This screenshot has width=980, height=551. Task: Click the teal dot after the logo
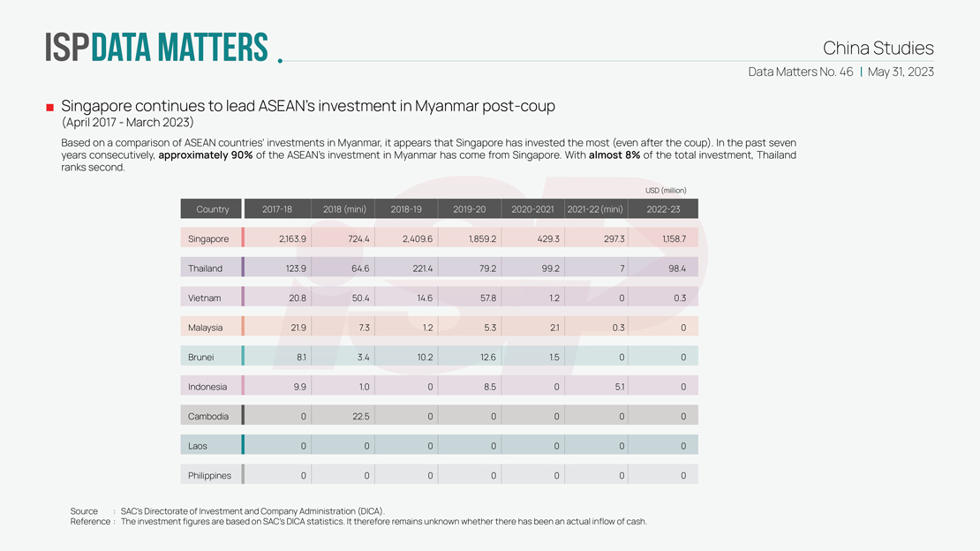(x=280, y=60)
